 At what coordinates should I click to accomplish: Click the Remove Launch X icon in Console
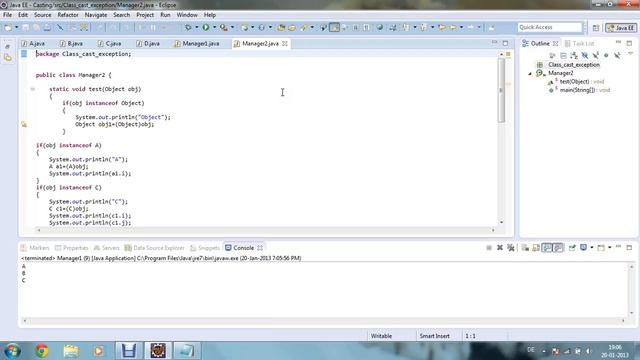pyautogui.click(x=500, y=248)
